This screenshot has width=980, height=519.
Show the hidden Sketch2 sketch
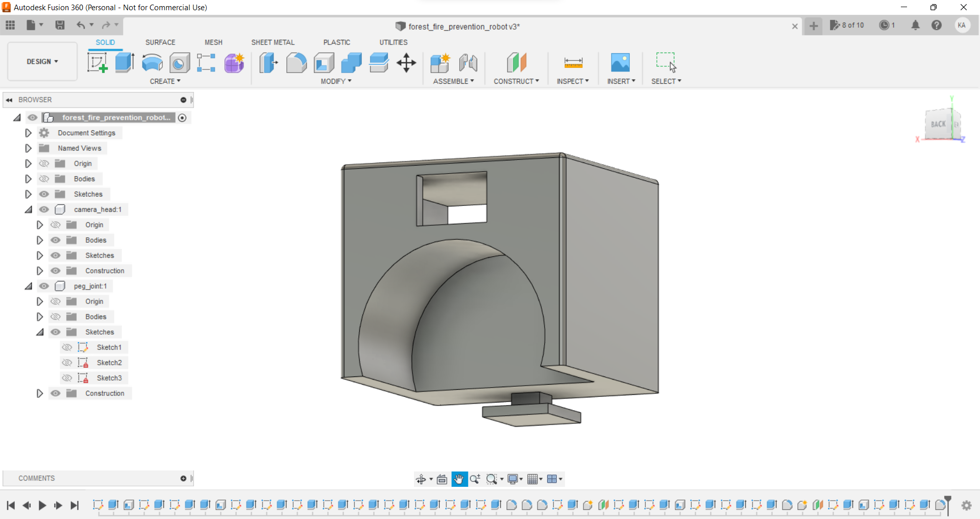(67, 363)
